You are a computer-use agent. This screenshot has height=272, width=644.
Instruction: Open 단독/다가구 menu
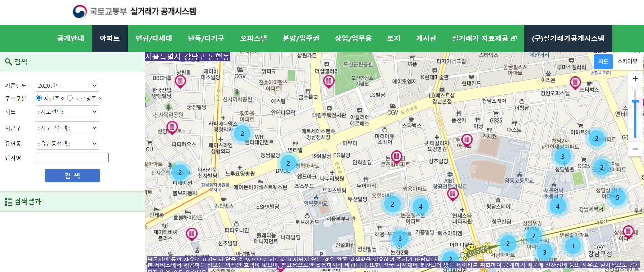click(206, 38)
